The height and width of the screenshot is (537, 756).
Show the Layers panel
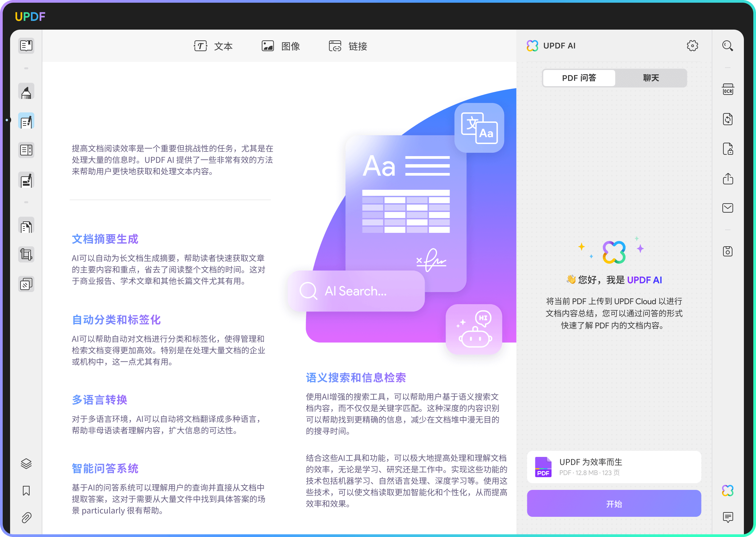pos(26,464)
